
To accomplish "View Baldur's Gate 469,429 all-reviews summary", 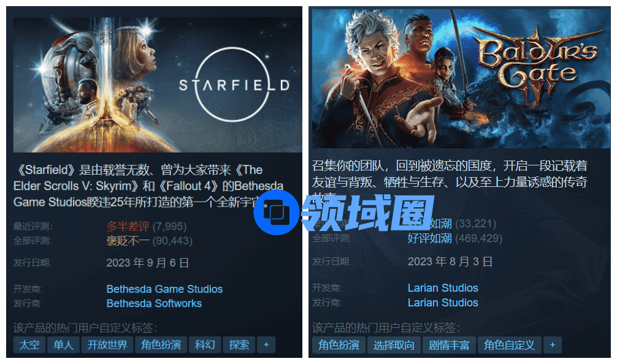I will [x=455, y=238].
